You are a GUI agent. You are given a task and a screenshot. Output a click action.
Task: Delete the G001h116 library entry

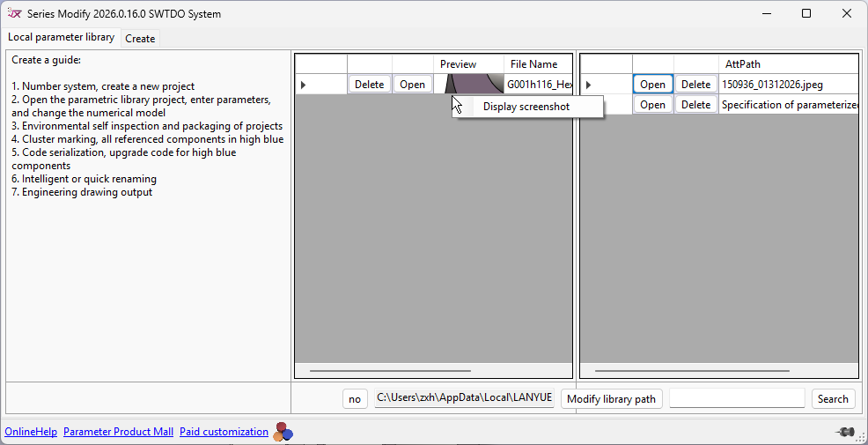[x=369, y=85]
